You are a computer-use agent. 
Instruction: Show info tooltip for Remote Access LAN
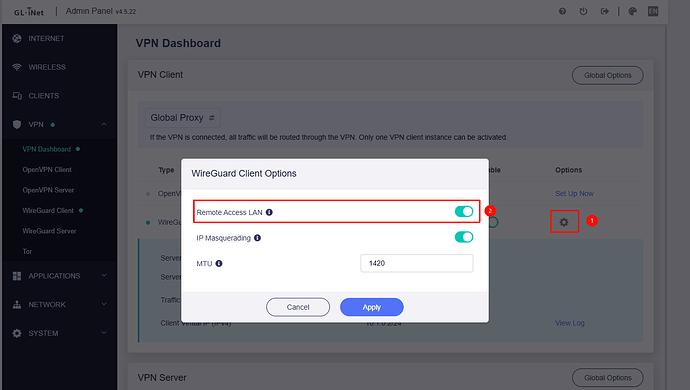(269, 212)
